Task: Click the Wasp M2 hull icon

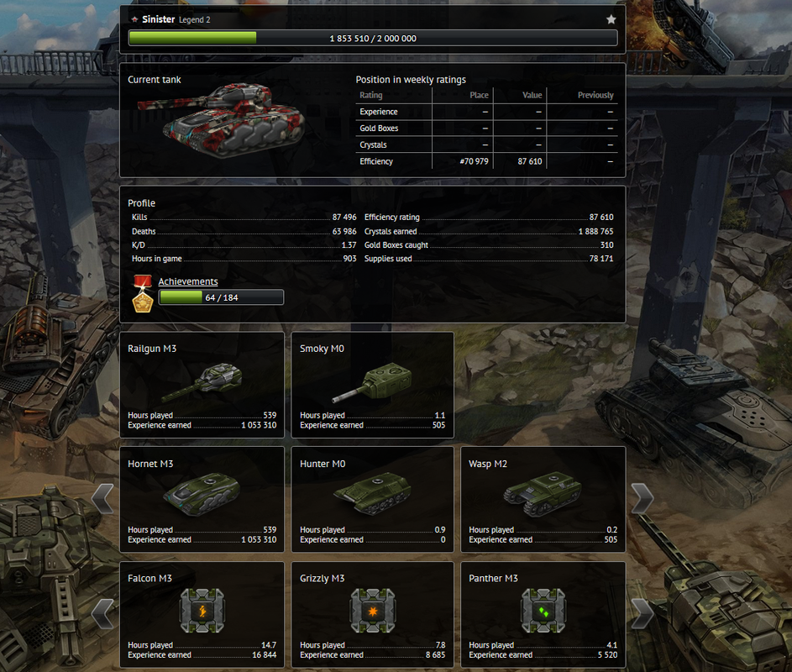Action: [543, 494]
